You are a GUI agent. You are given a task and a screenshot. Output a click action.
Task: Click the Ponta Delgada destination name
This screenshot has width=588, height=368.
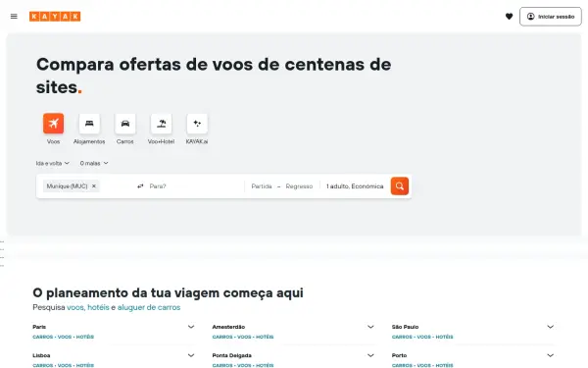[x=231, y=355]
